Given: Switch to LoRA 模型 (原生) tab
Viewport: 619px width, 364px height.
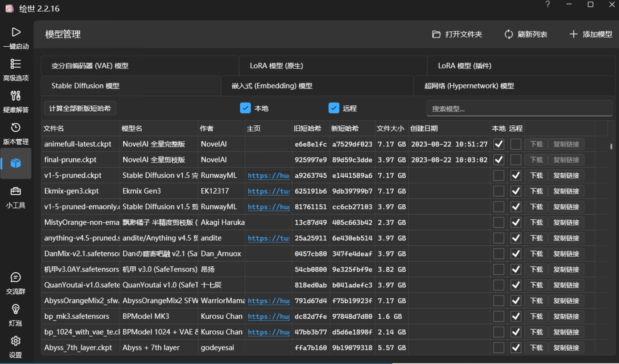Looking at the screenshot, I should [333, 66].
